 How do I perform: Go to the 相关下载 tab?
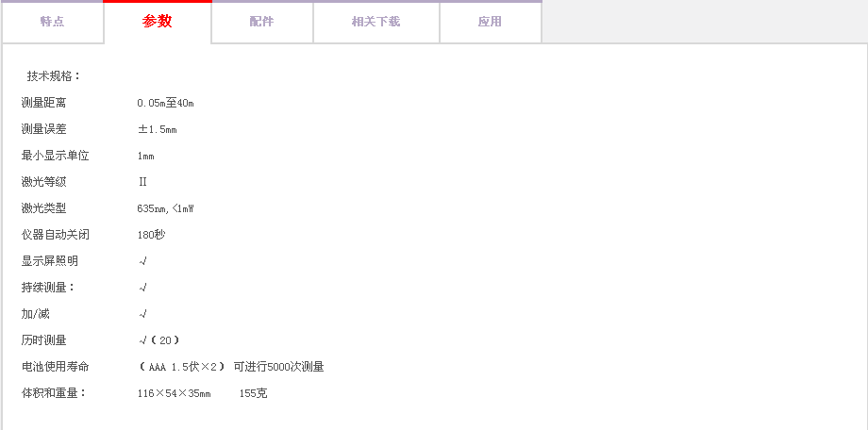[x=376, y=22]
